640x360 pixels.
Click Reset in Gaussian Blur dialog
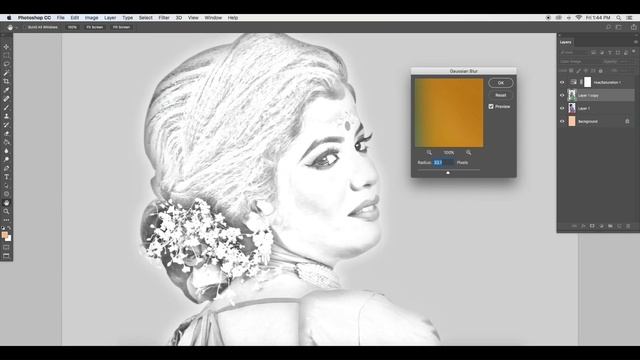pyautogui.click(x=501, y=95)
